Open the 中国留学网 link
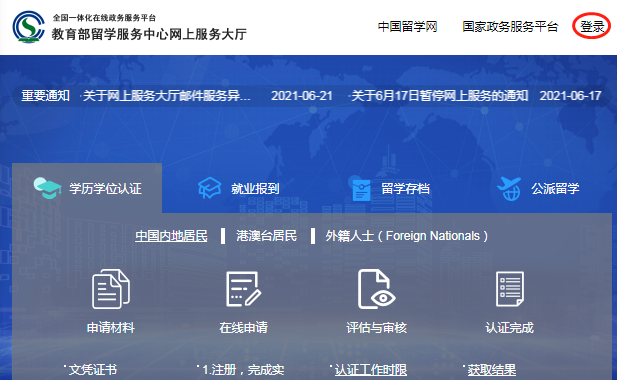The height and width of the screenshot is (380, 617). click(x=407, y=27)
